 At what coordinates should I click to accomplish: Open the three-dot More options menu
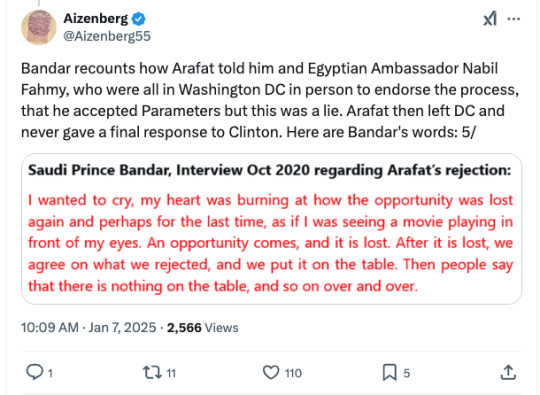pos(514,19)
